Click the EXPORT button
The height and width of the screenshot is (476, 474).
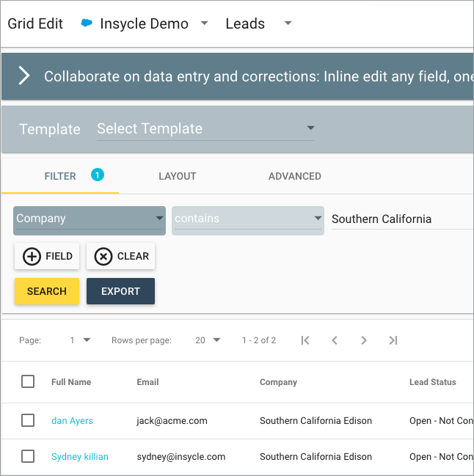point(120,291)
